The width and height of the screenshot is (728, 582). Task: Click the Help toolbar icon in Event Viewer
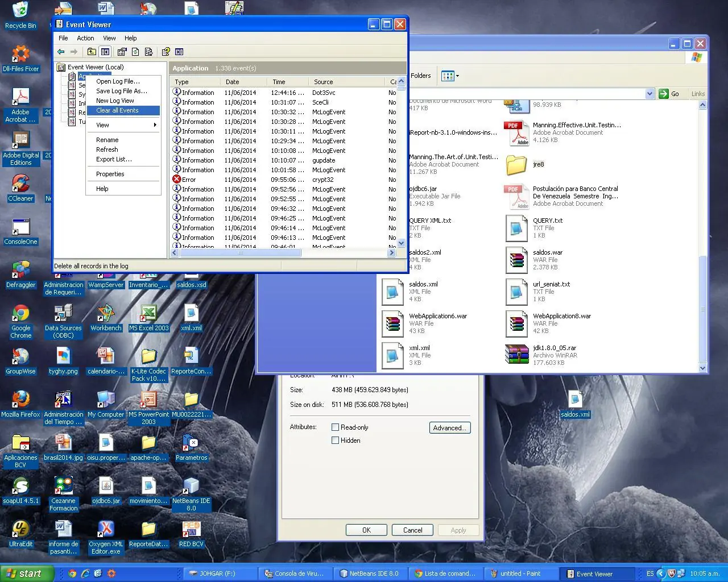coord(166,52)
